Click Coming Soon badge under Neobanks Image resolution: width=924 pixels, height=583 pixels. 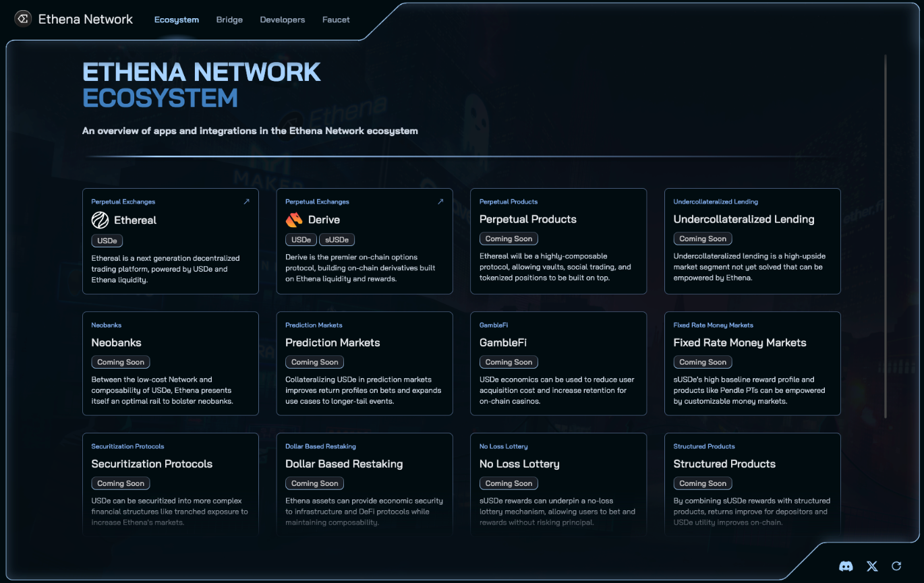pyautogui.click(x=121, y=362)
